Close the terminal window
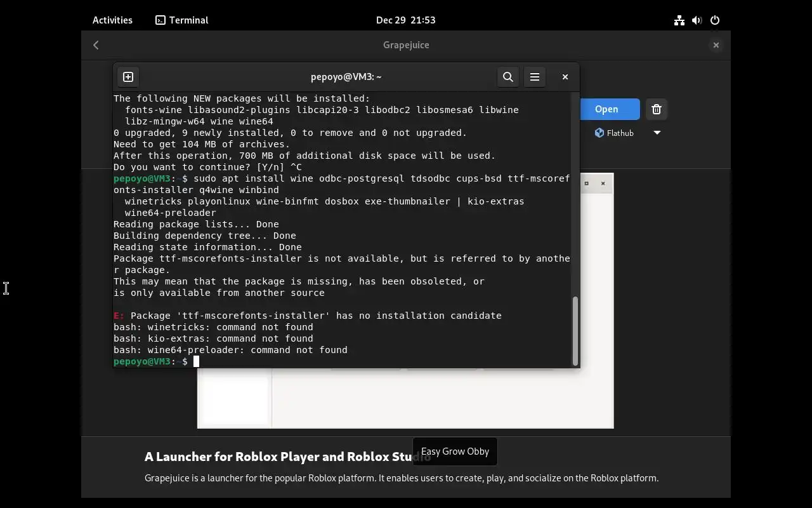Viewport: 812px width, 508px height. (x=565, y=77)
